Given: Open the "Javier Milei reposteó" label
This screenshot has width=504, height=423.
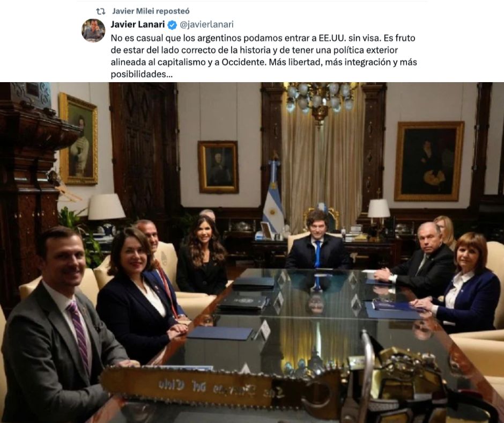Looking at the screenshot, I should tap(151, 11).
